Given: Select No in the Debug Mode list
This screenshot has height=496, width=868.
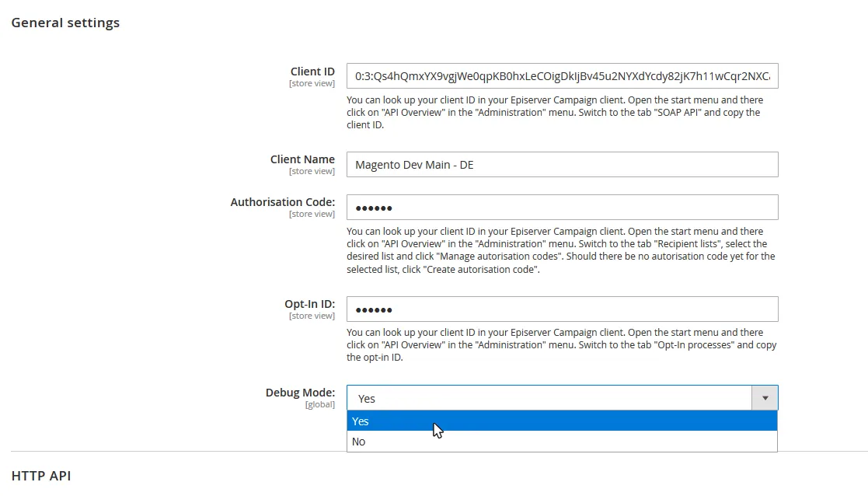Looking at the screenshot, I should tap(563, 442).
